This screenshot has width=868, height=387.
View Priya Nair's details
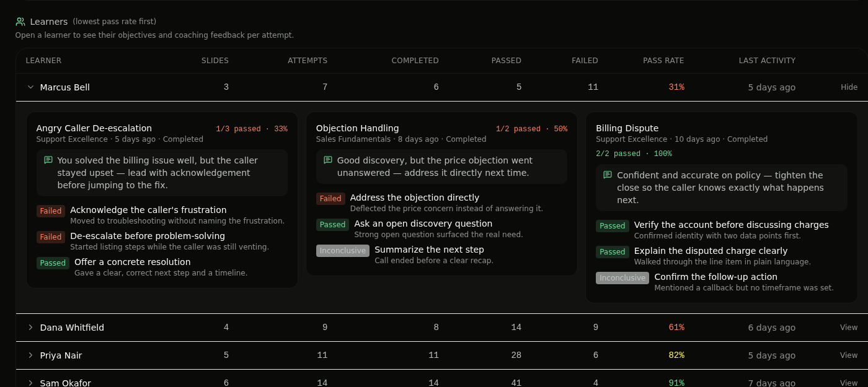[849, 355]
